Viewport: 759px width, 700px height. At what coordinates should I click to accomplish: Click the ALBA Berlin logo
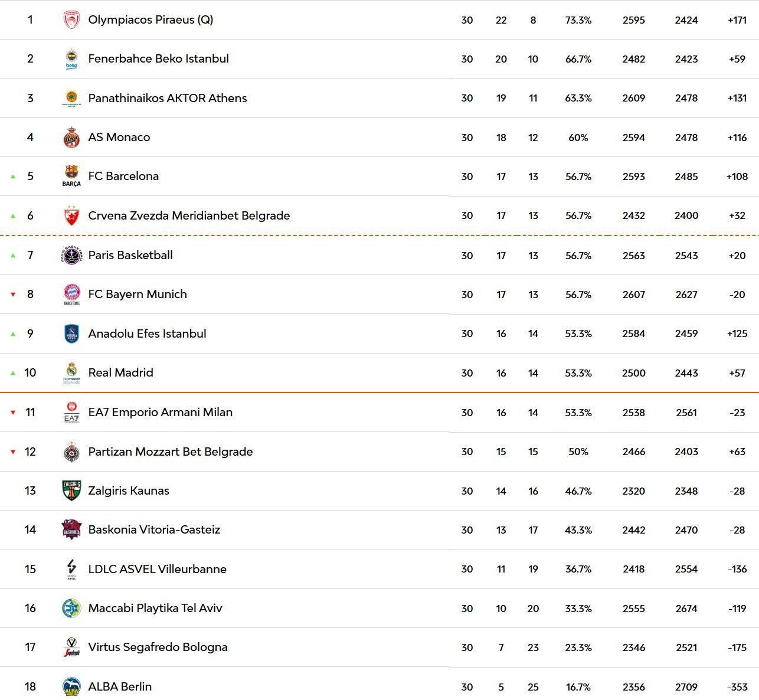[x=71, y=686]
